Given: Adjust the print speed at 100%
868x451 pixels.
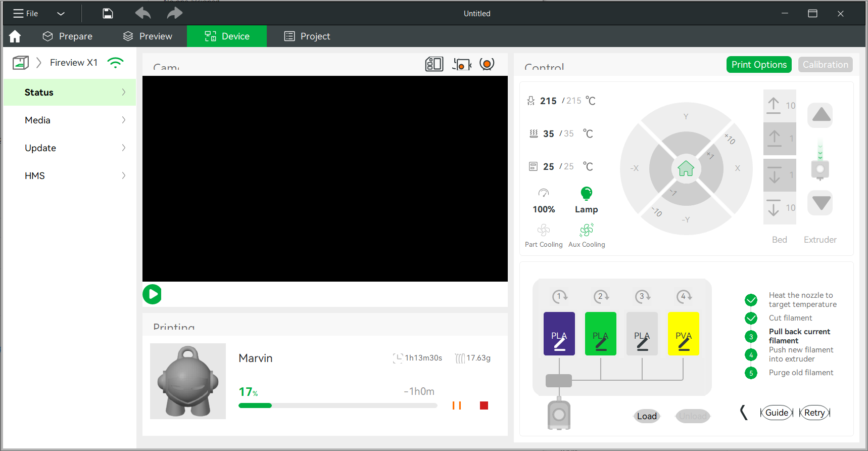Looking at the screenshot, I should click(x=544, y=201).
